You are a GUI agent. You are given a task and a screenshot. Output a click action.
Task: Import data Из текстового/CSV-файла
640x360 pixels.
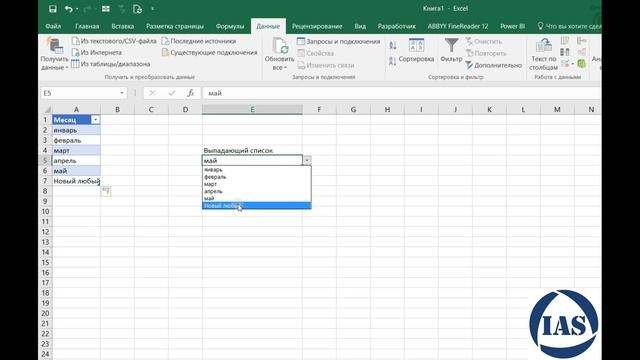click(114, 41)
